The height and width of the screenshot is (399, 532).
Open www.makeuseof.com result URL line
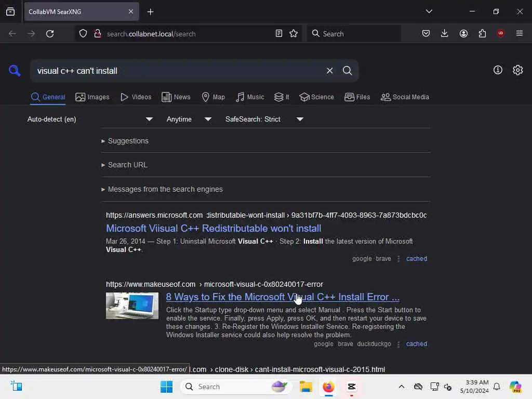click(215, 284)
